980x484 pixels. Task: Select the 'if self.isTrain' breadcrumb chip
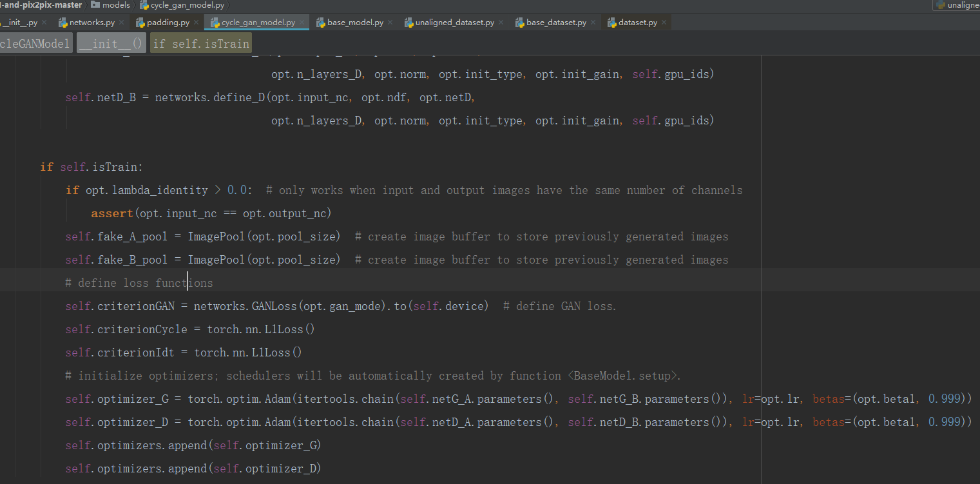pyautogui.click(x=200, y=43)
